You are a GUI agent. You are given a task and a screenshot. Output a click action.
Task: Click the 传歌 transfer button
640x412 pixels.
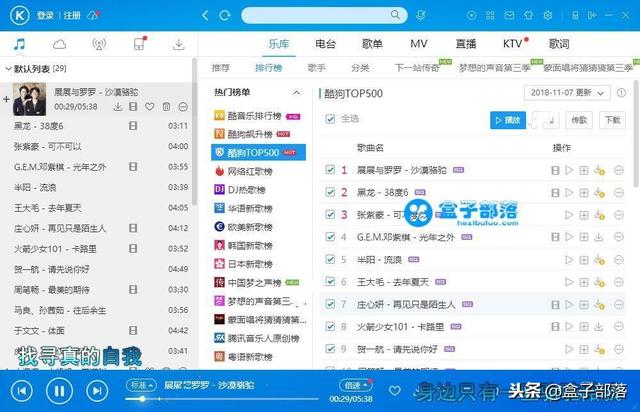579,120
